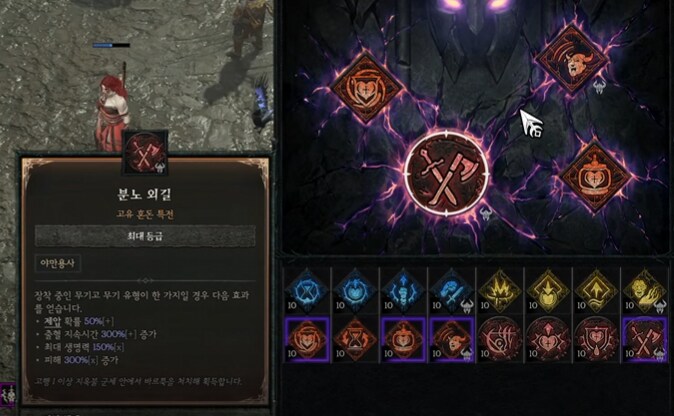Click the tooltip header sword and axe icon
Image resolution: width=674 pixels, height=416 pixels.
click(145, 153)
